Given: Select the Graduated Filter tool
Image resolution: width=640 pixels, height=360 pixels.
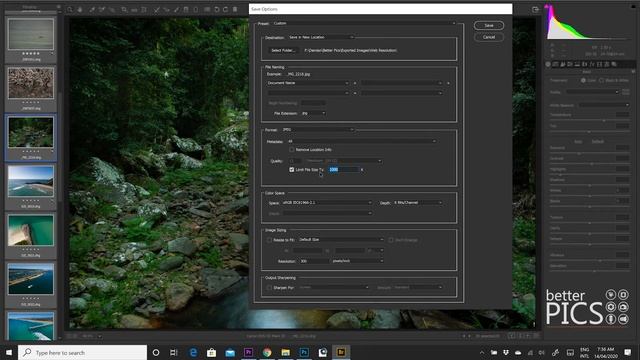Looking at the screenshot, I should pyautogui.click(x=186, y=9).
